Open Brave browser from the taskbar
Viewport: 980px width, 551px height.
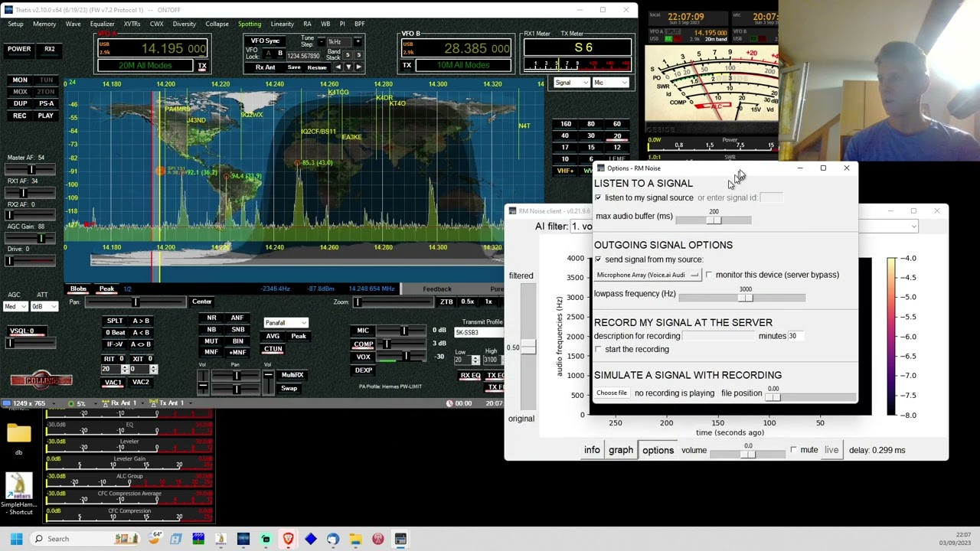pyautogui.click(x=288, y=539)
